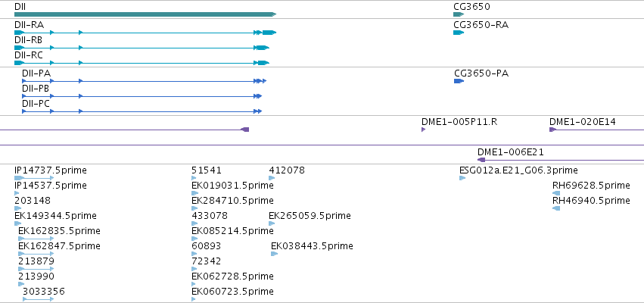
Task: Click the "DME1-020E14" label
Action: [583, 122]
